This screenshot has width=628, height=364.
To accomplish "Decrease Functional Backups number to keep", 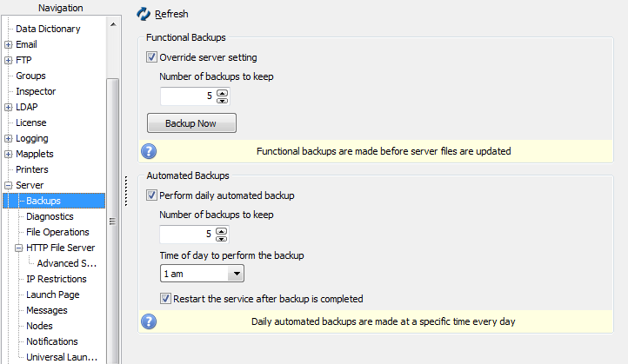I will [223, 100].
